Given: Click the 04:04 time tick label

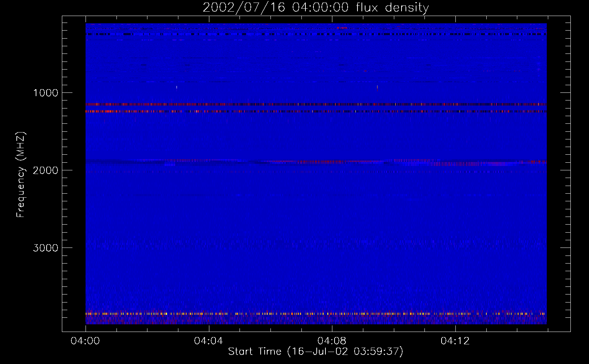Looking at the screenshot, I should point(208,341).
